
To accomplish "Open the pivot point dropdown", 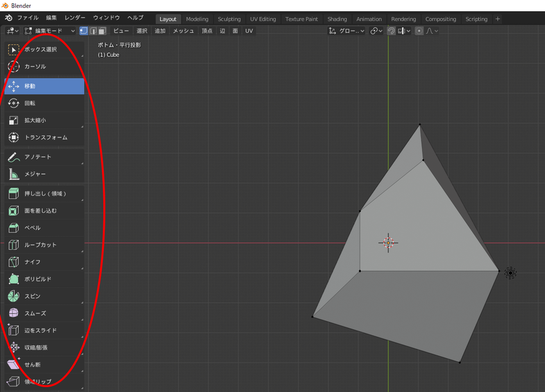I will point(376,31).
